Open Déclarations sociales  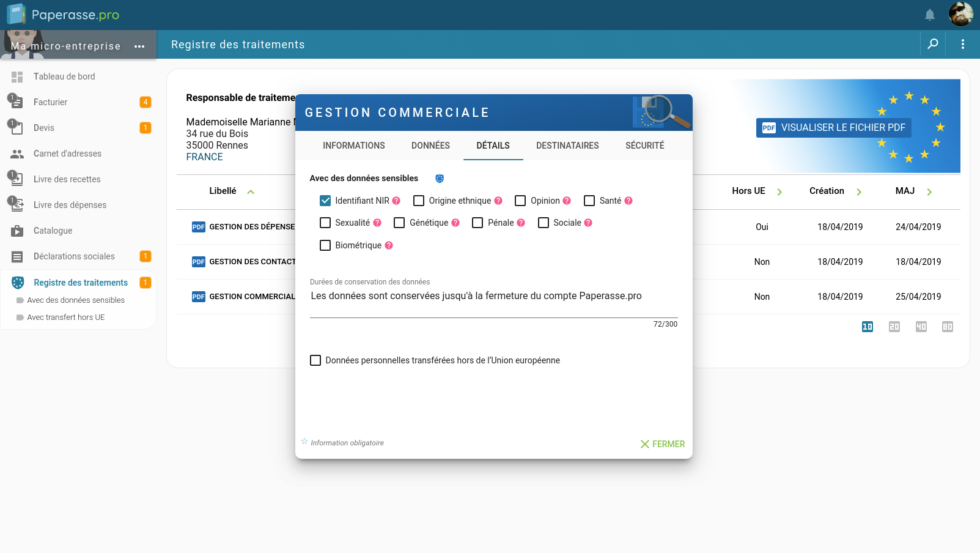click(x=73, y=256)
